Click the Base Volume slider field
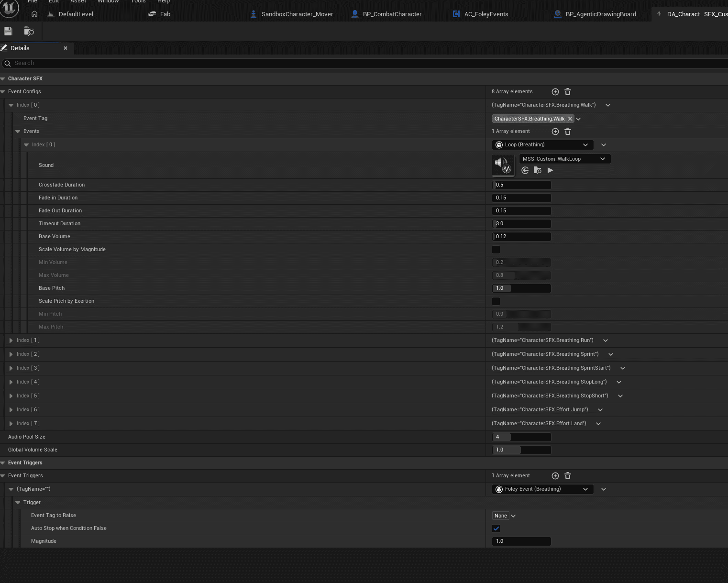This screenshot has width=728, height=583. (x=521, y=237)
